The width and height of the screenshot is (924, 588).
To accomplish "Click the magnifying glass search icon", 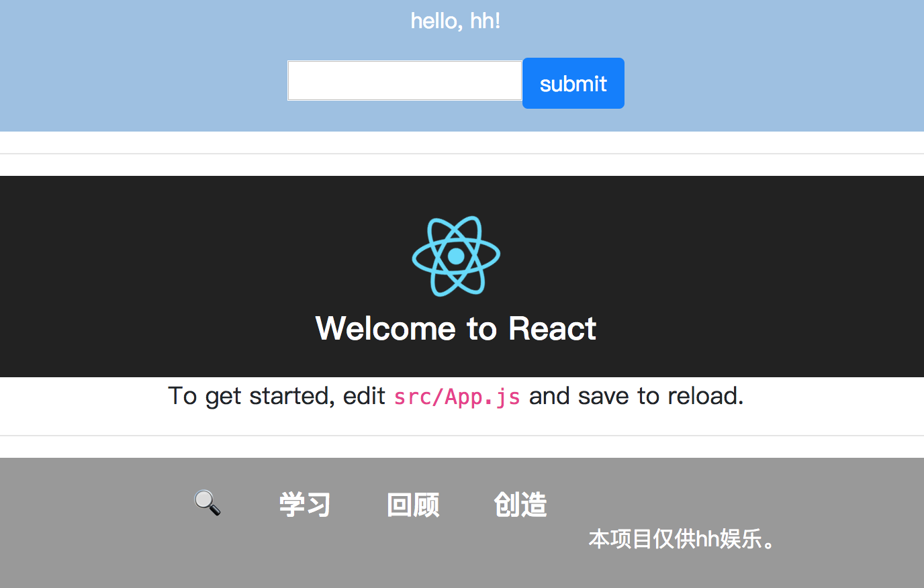I will coord(207,503).
